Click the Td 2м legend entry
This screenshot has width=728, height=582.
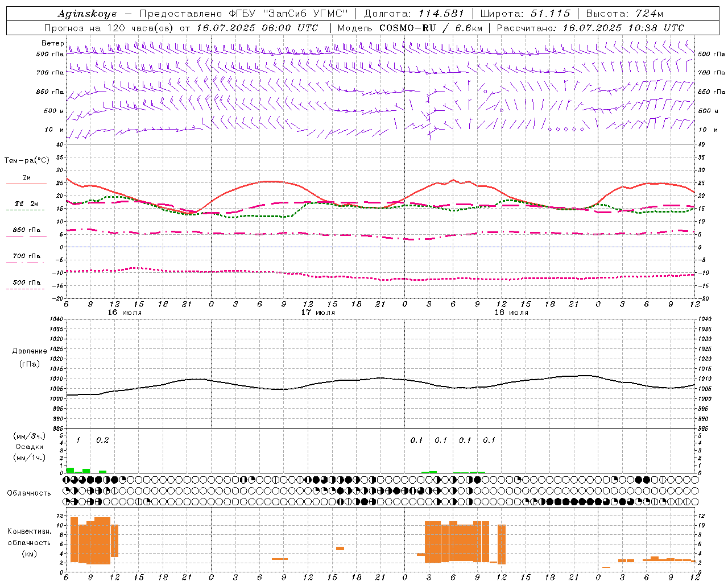[27, 203]
